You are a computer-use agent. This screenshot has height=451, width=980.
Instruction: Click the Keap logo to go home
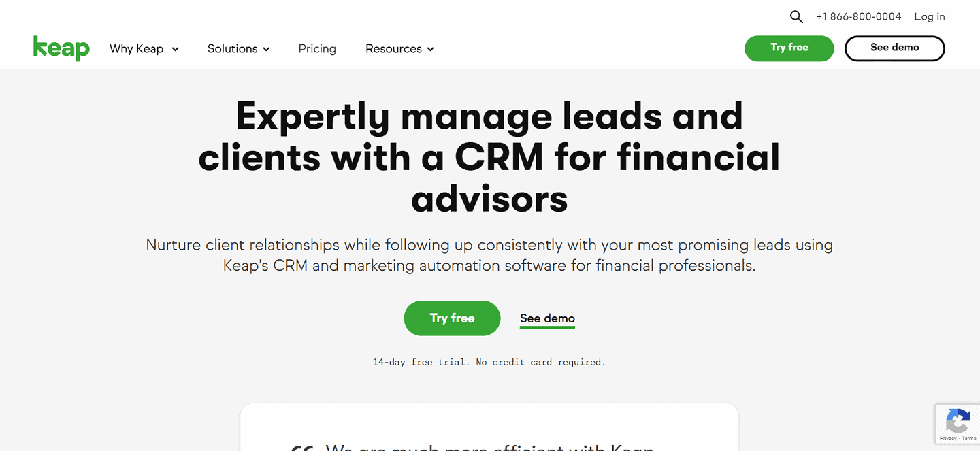[61, 48]
